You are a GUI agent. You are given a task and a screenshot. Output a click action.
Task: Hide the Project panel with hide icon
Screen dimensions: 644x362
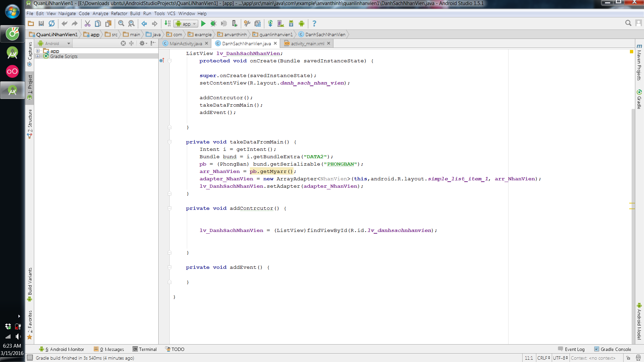(153, 43)
